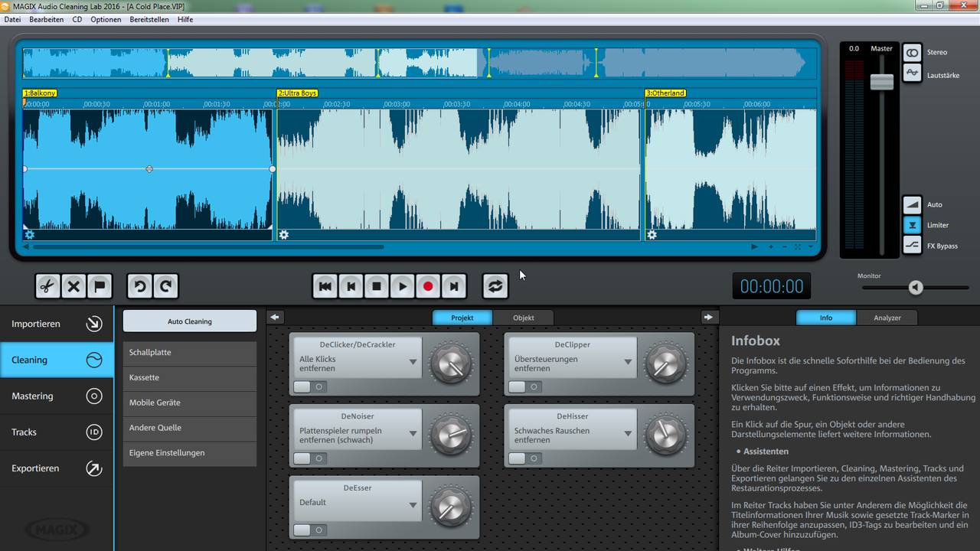Viewport: 980px width, 551px height.
Task: Click the Master volume fader
Action: click(x=882, y=81)
